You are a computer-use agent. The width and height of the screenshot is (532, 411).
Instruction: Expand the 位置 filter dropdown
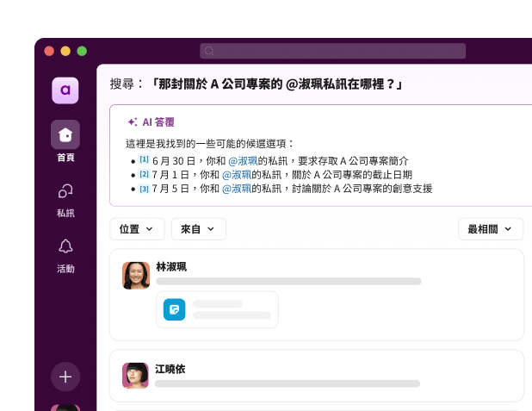pyautogui.click(x=137, y=229)
